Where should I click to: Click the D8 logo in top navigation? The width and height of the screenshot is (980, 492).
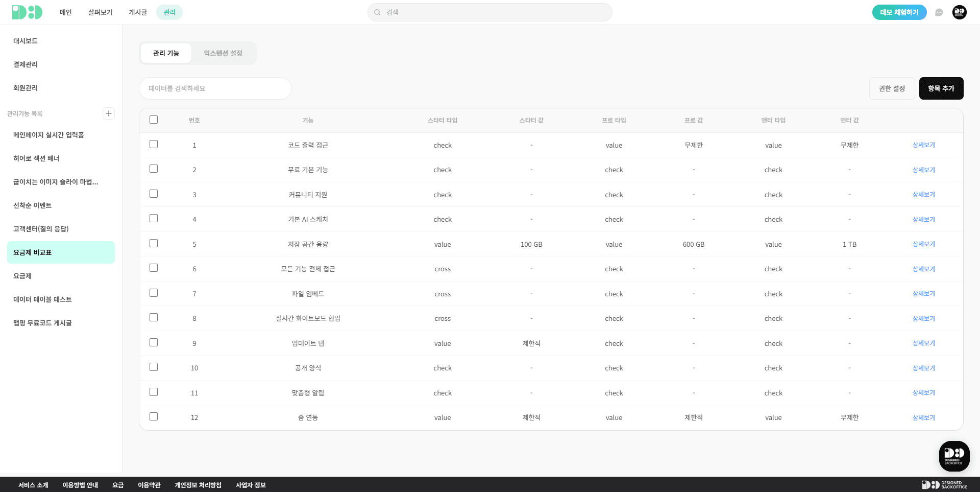(x=27, y=12)
